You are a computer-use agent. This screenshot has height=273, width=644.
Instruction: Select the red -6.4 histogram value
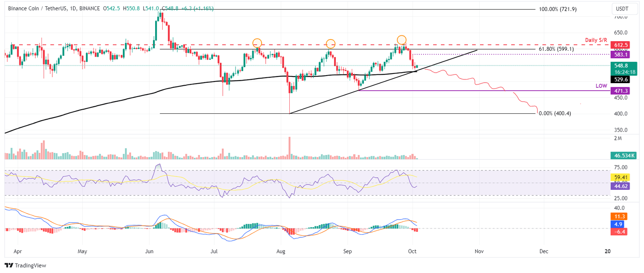619,231
